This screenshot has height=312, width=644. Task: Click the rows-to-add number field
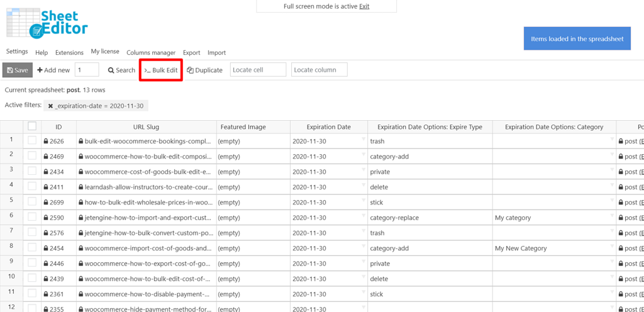point(87,70)
